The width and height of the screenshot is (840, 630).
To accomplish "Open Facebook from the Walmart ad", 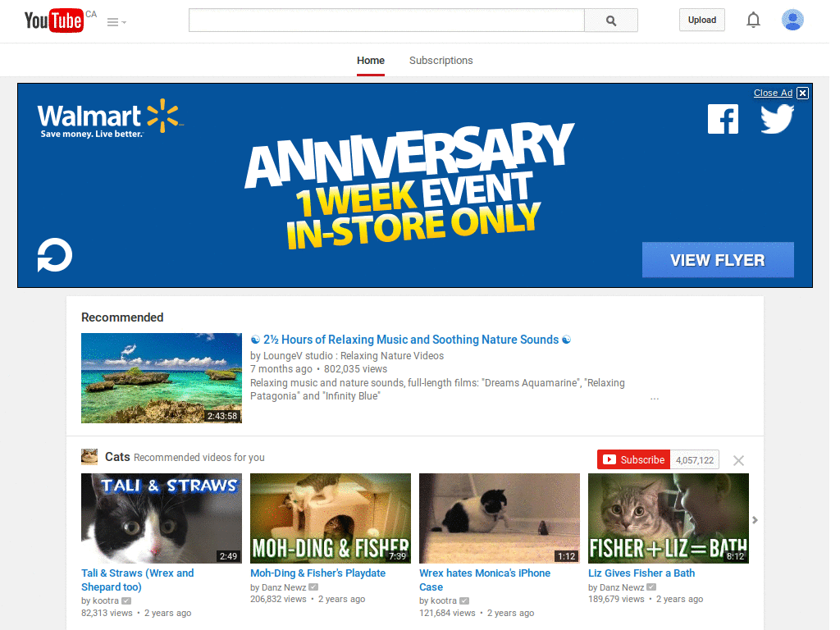I will tap(723, 119).
